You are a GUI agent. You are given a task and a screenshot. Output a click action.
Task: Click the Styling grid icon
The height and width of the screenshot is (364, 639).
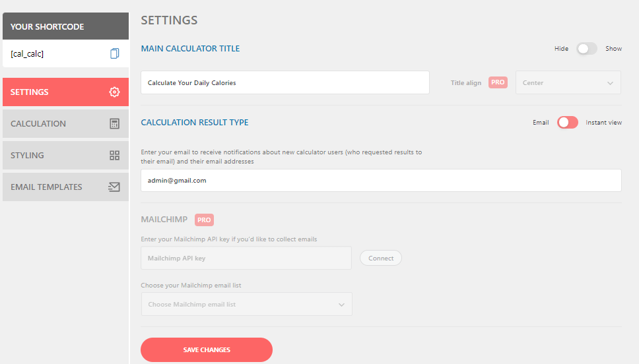point(114,155)
